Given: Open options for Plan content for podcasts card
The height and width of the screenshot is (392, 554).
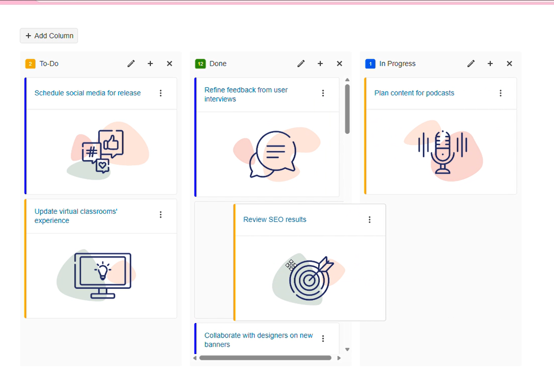Looking at the screenshot, I should pyautogui.click(x=501, y=93).
